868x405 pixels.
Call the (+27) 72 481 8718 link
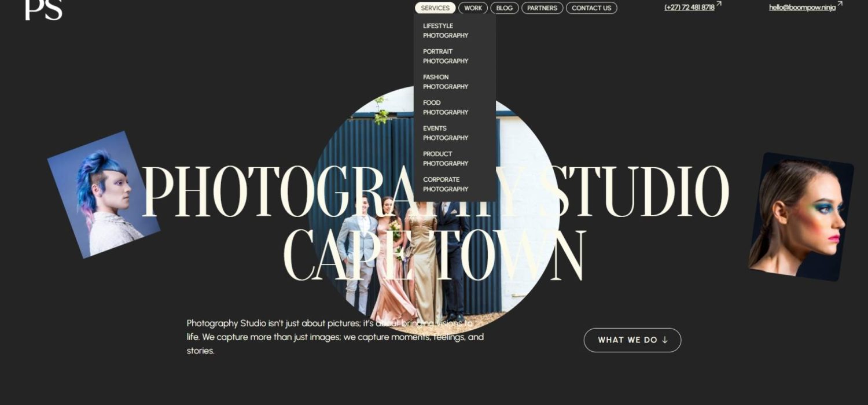tap(689, 8)
